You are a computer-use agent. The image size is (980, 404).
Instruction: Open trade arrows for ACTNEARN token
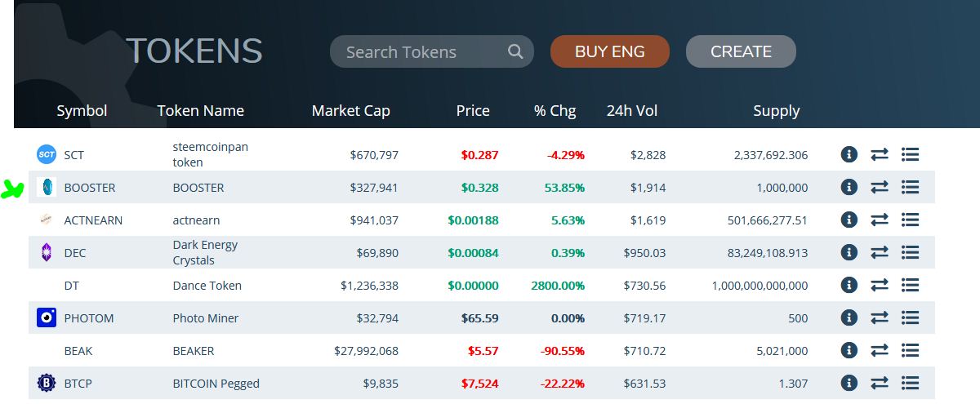coord(880,220)
